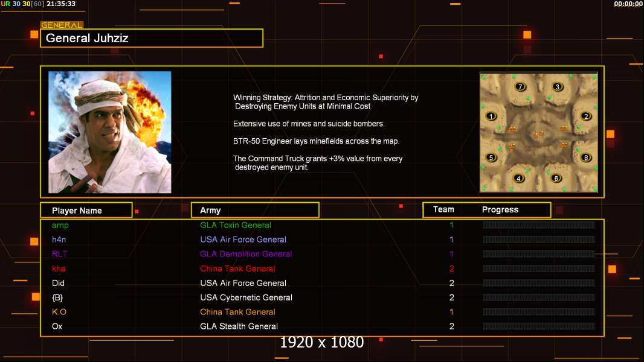Viewport: 644px width, 362px height.
Task: Click {B}'s loading progress bar
Action: [x=539, y=297]
